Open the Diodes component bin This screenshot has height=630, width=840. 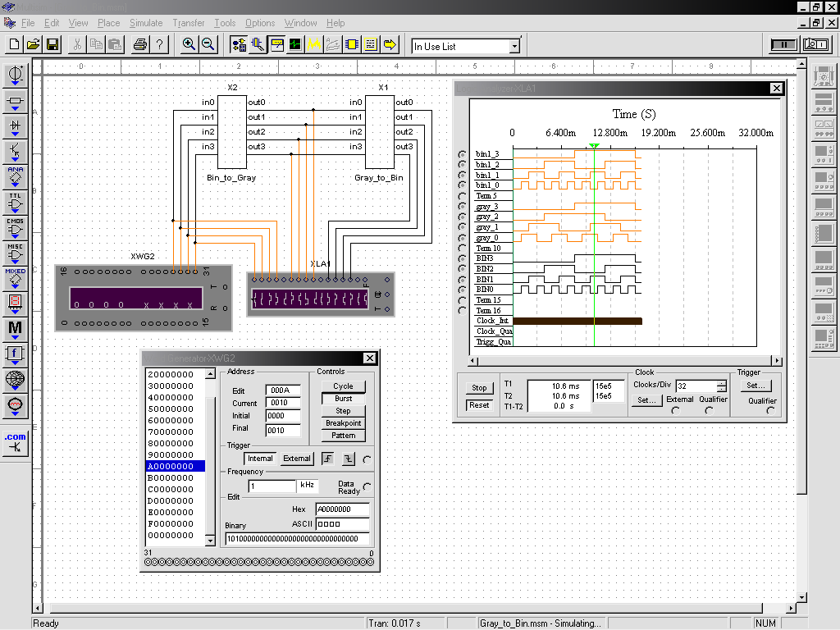pos(15,126)
